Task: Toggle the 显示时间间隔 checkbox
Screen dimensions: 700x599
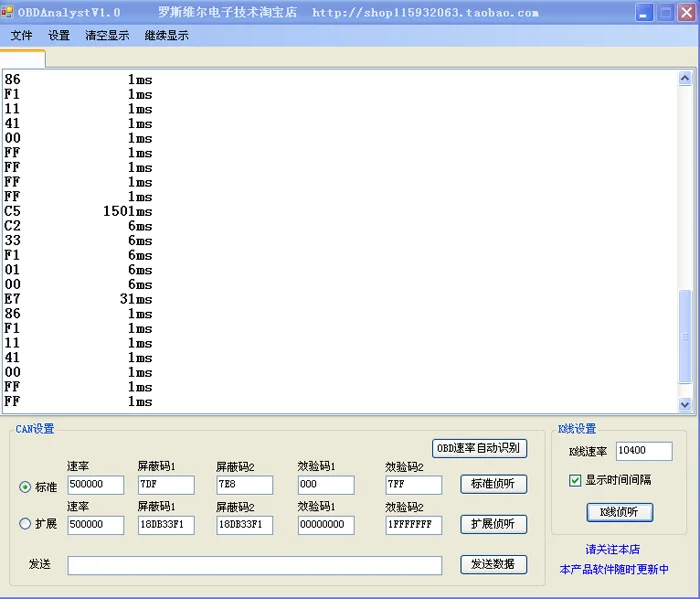Action: point(575,480)
